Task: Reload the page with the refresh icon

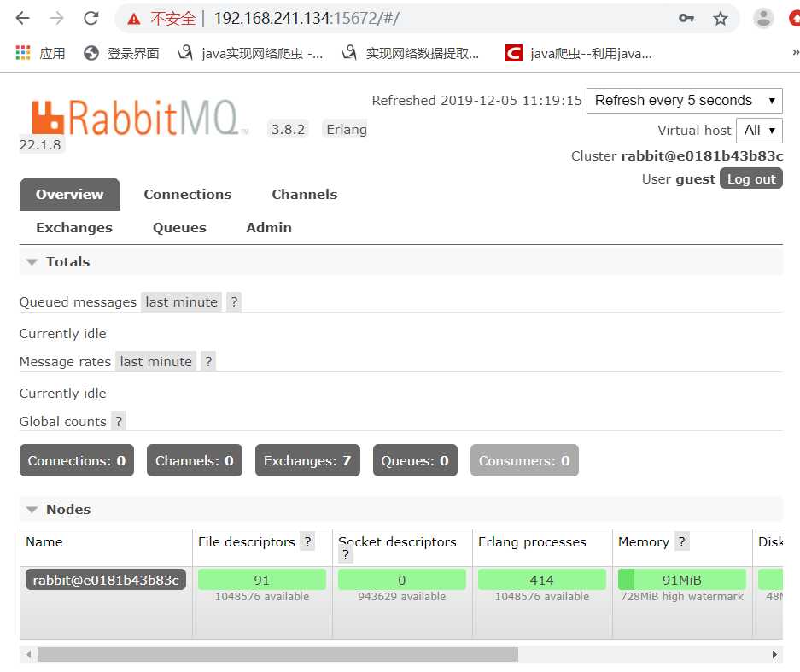Action: pos(91,19)
